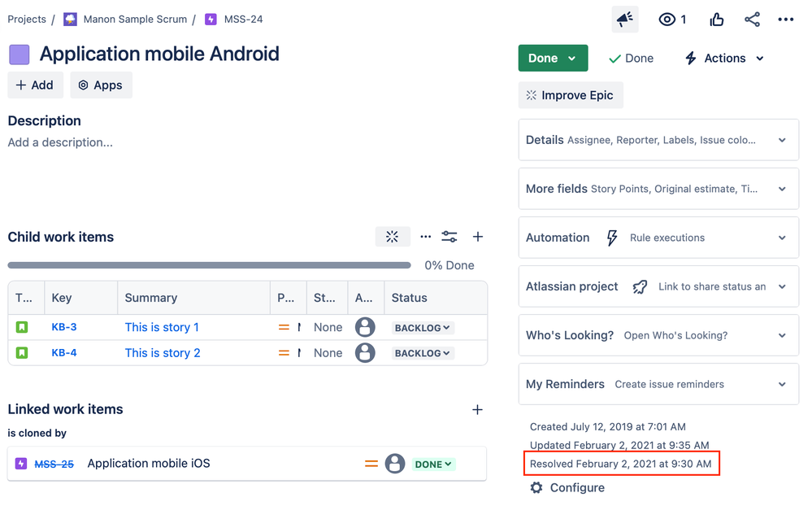This screenshot has height=506, width=812.
Task: Go to Projects breadcrumb
Action: [27, 20]
